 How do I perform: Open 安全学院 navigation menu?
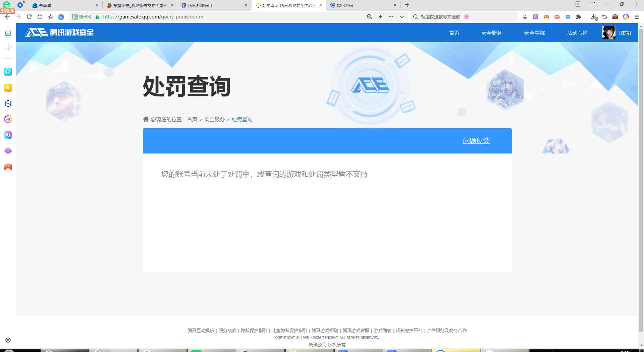coord(535,33)
